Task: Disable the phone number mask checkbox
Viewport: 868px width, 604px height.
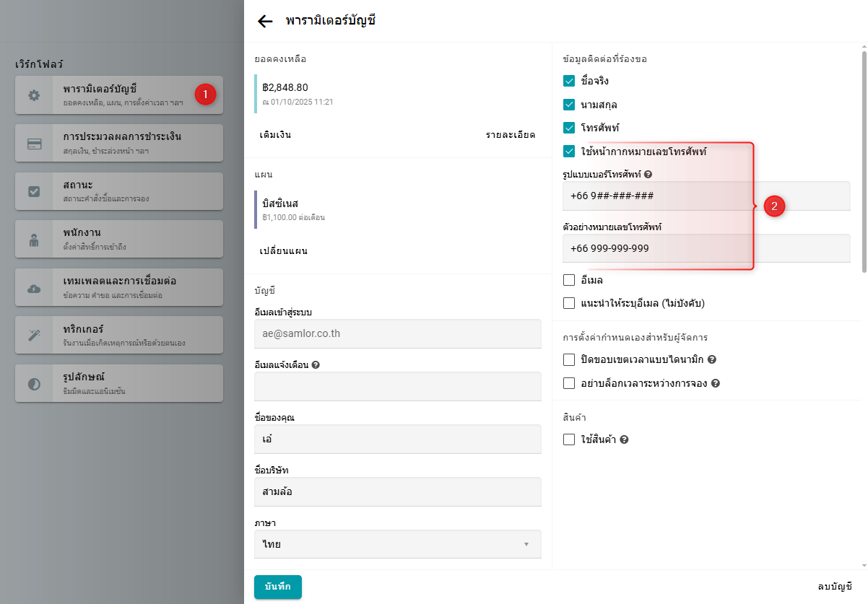Action: click(569, 152)
